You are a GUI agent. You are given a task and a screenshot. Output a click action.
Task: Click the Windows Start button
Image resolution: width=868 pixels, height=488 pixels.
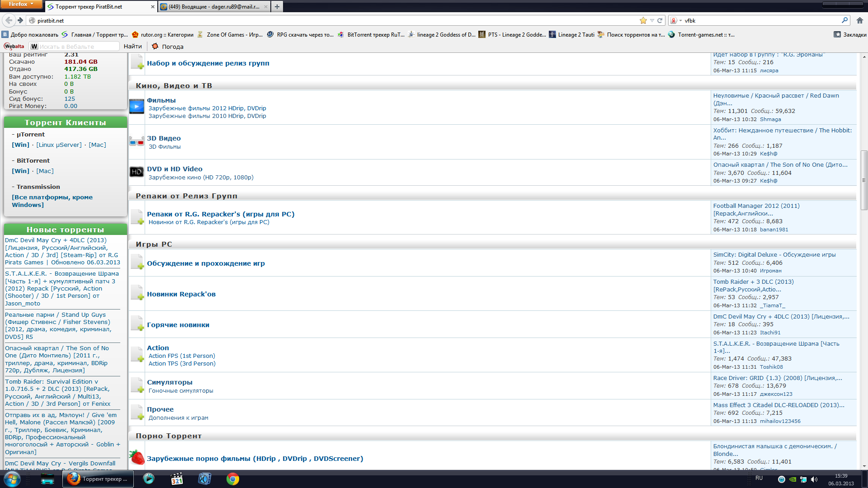12,479
